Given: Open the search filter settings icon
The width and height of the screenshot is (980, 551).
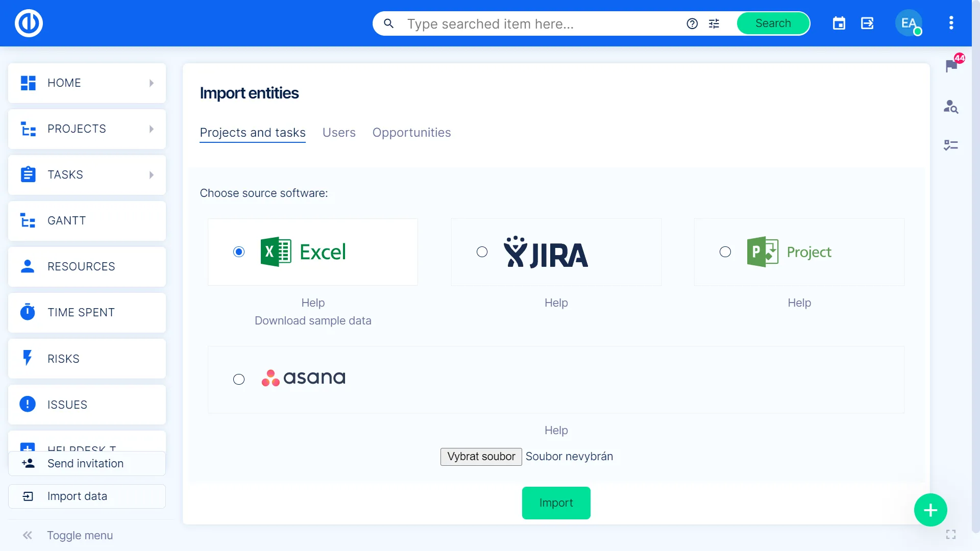Looking at the screenshot, I should [714, 23].
